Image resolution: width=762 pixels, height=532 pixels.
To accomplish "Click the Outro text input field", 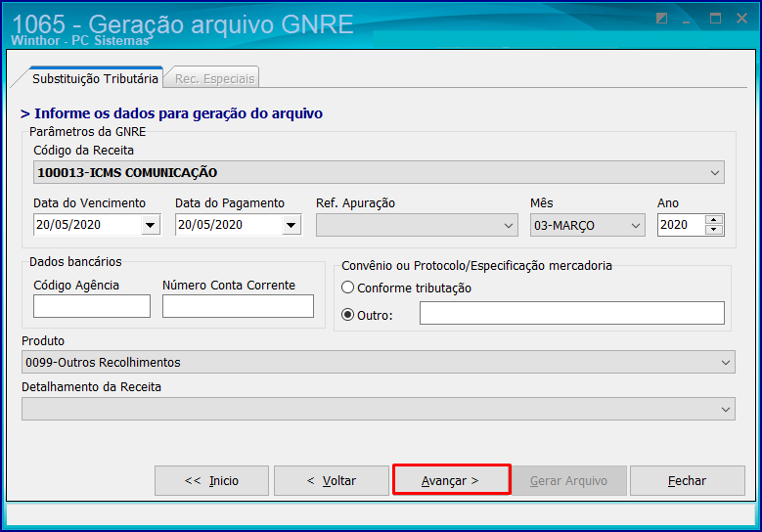I will click(572, 313).
